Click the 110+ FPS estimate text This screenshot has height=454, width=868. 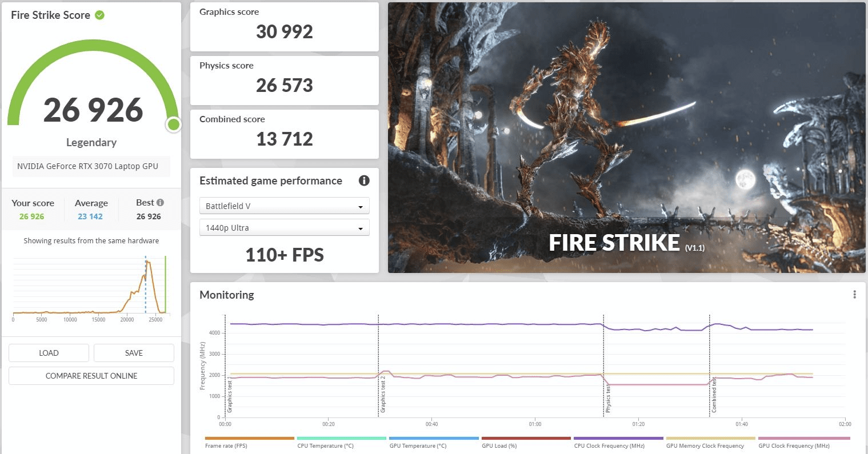(x=285, y=255)
